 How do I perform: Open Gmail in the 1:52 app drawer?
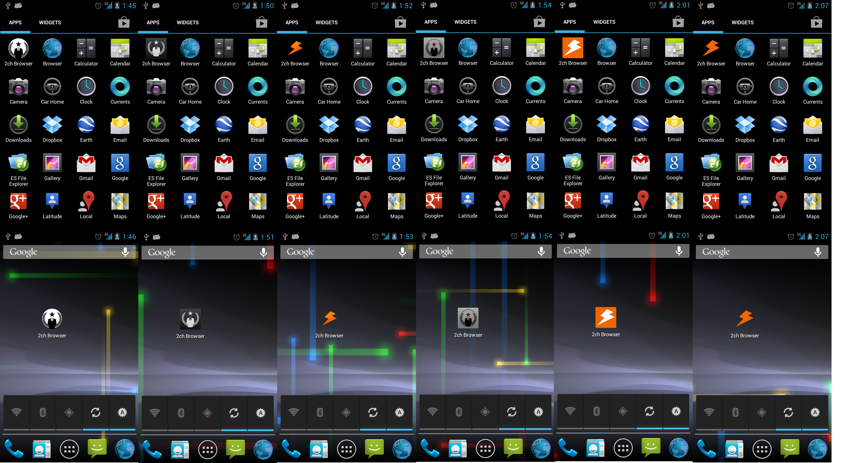point(363,167)
